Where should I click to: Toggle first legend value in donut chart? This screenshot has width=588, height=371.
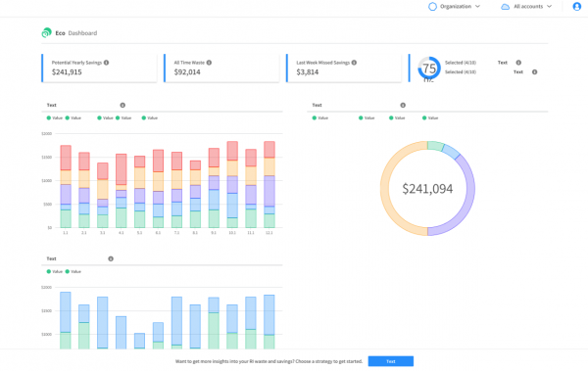pos(319,118)
